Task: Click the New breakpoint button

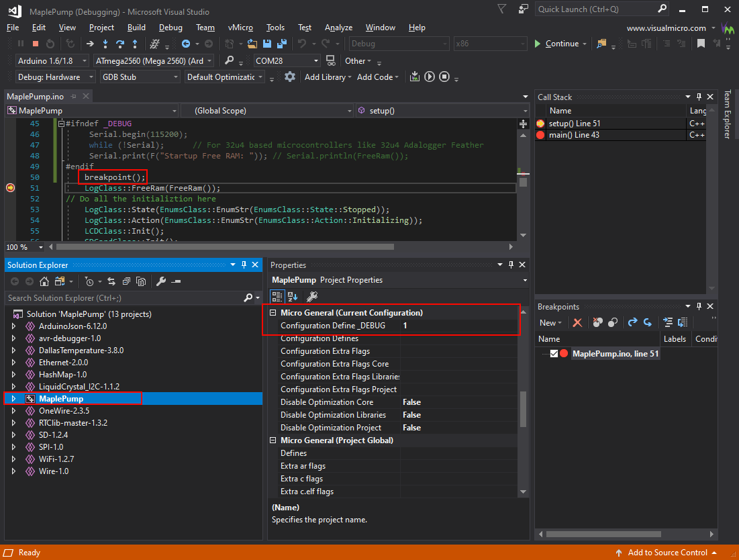Action: click(x=550, y=323)
